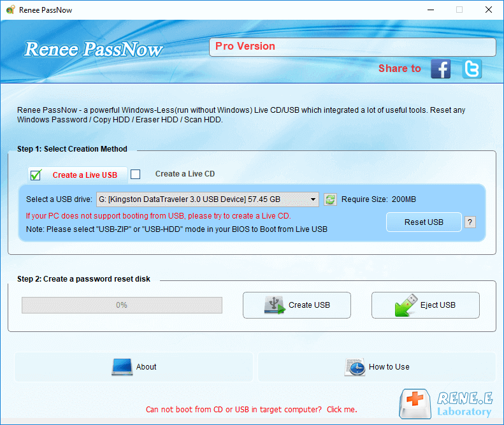Click the 'Can not boot from CD or USB' link
This screenshot has width=504, height=425.
[251, 410]
